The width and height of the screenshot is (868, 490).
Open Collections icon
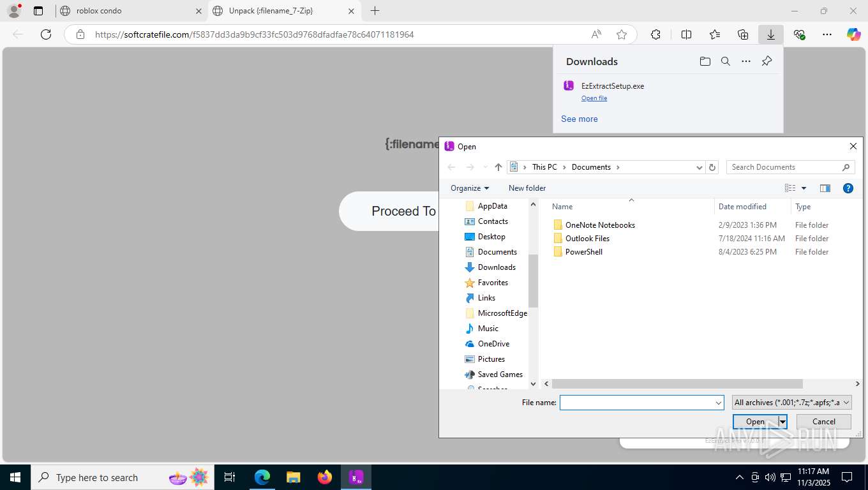click(x=743, y=34)
